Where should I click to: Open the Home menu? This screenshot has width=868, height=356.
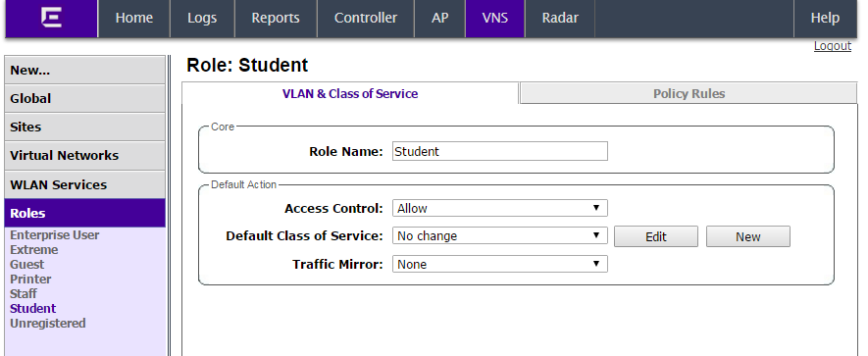pyautogui.click(x=134, y=19)
